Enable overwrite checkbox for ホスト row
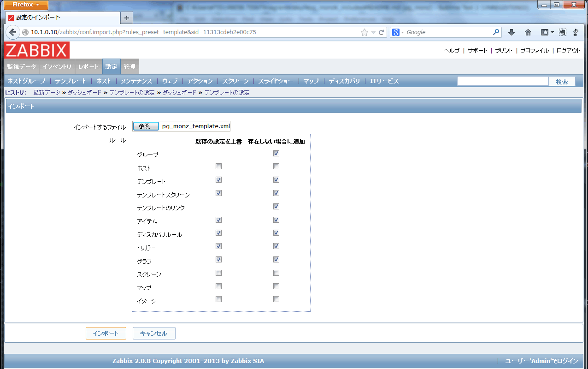Screen dimensions: 588x369 (219, 167)
